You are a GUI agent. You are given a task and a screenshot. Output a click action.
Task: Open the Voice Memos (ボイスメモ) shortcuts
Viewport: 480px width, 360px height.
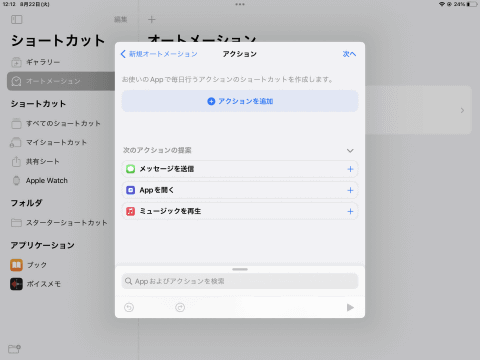[x=35, y=284]
